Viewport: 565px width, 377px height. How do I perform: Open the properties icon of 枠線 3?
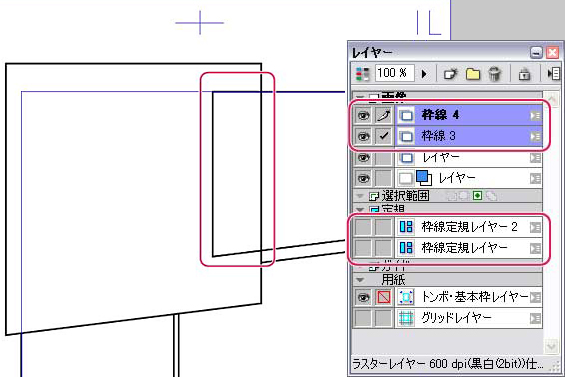click(535, 136)
